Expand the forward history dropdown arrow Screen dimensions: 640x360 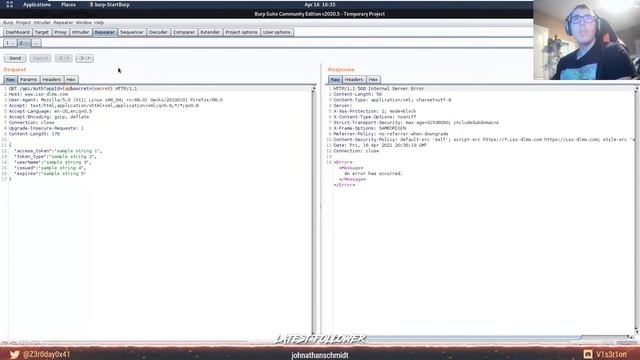[x=89, y=58]
